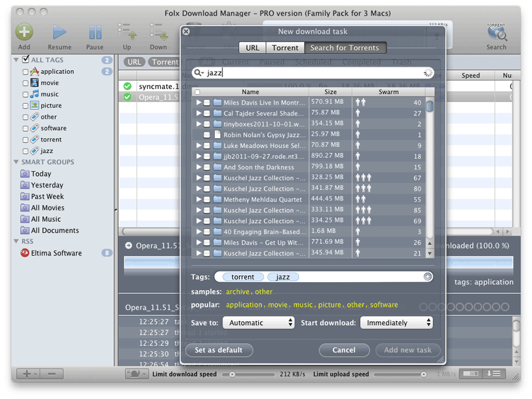Click the file icon of Robin Nolan's Gypsy Jazz
This screenshot has height=399, width=532.
tap(217, 135)
